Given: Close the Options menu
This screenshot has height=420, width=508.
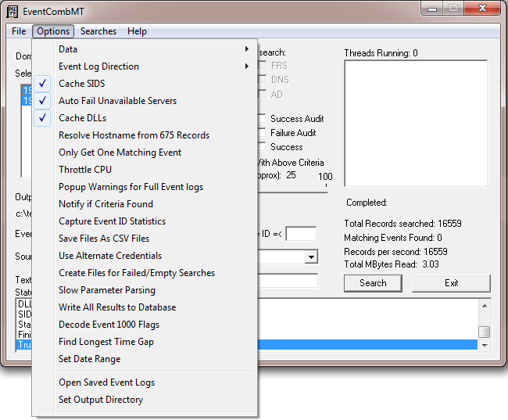Looking at the screenshot, I should [53, 31].
